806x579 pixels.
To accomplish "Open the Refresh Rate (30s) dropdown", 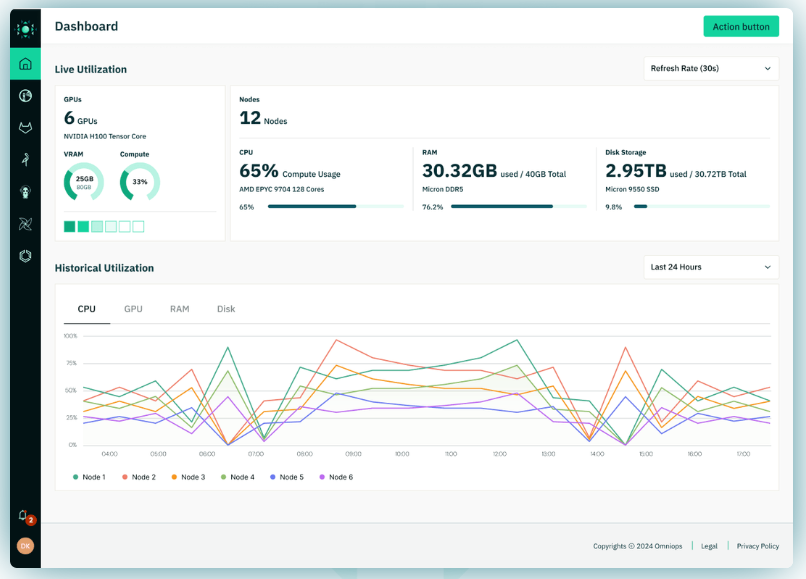I will pyautogui.click(x=710, y=68).
